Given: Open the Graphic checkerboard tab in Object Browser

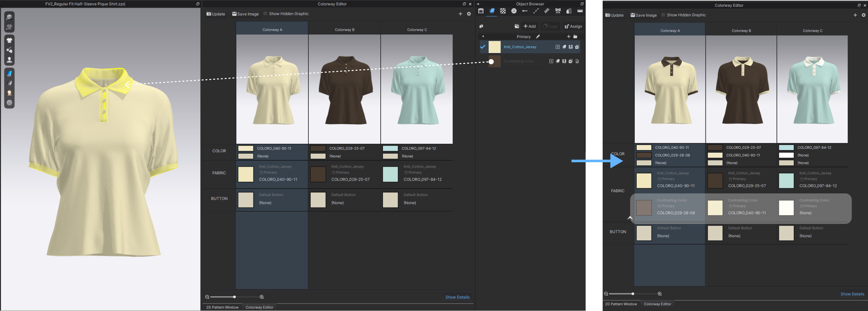Looking at the screenshot, I should pos(503,11).
